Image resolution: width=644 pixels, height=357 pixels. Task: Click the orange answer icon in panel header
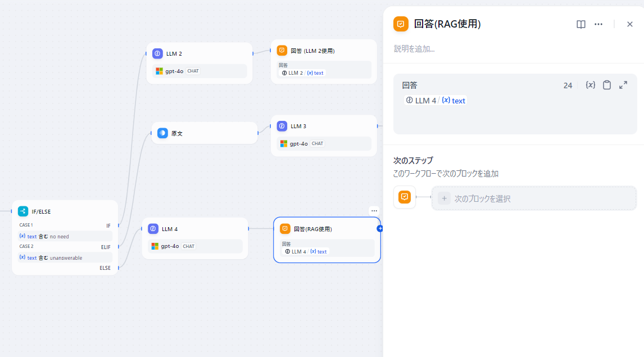(401, 24)
